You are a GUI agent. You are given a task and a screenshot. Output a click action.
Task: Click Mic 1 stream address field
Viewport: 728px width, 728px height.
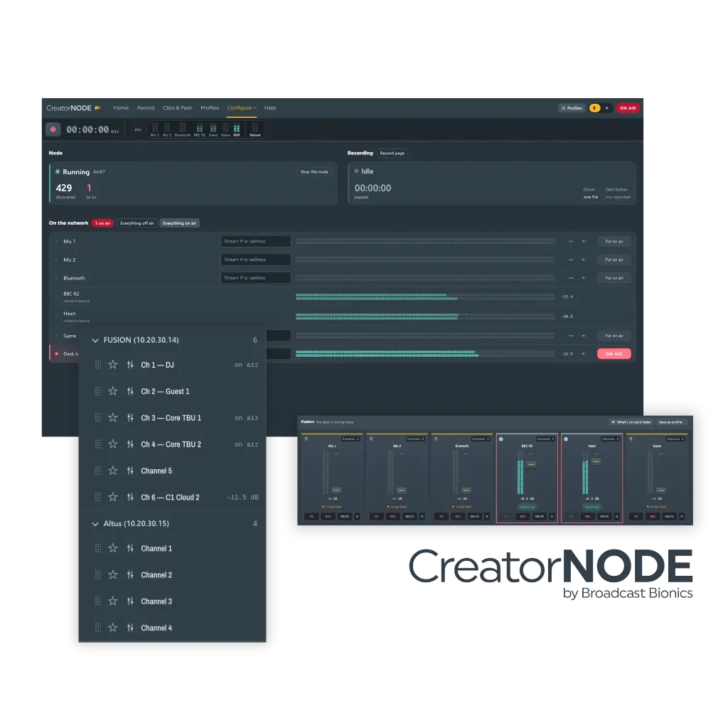point(256,242)
